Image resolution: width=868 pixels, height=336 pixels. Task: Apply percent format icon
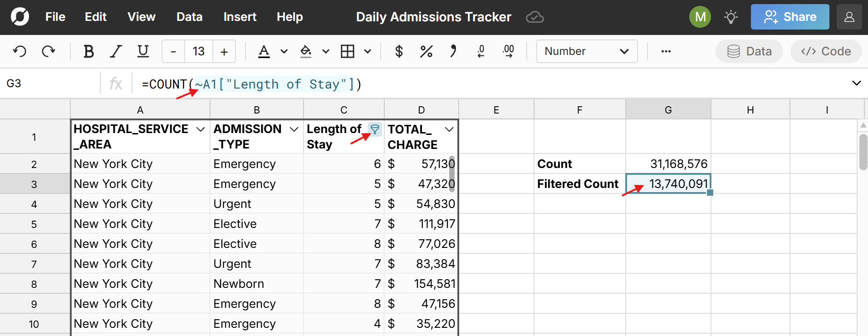pyautogui.click(x=426, y=51)
